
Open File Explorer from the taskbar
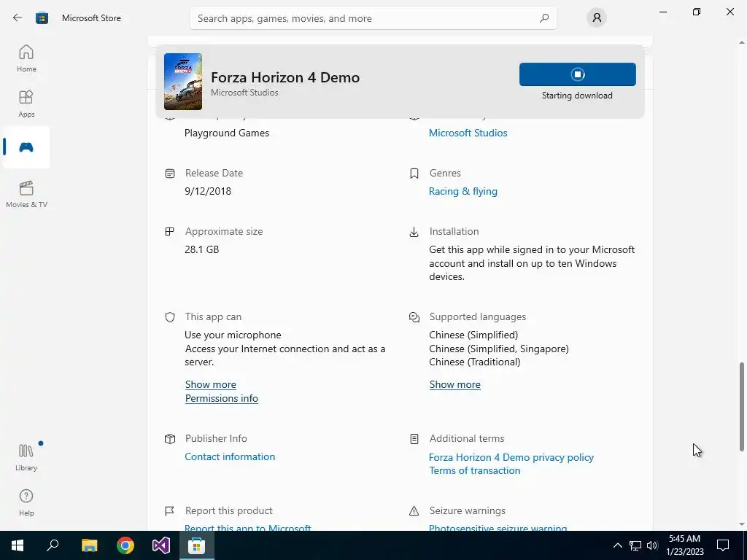point(89,545)
